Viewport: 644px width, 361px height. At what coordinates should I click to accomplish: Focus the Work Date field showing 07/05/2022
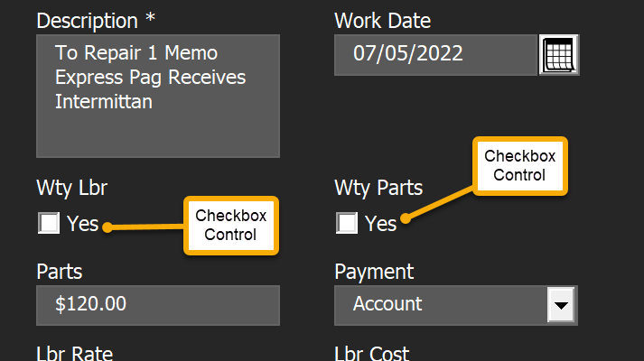tap(435, 54)
